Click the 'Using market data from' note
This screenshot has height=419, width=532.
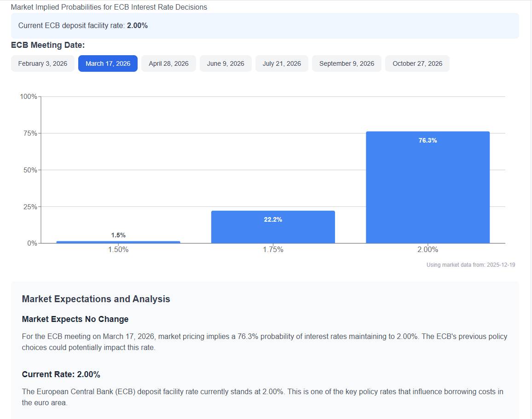click(x=470, y=265)
